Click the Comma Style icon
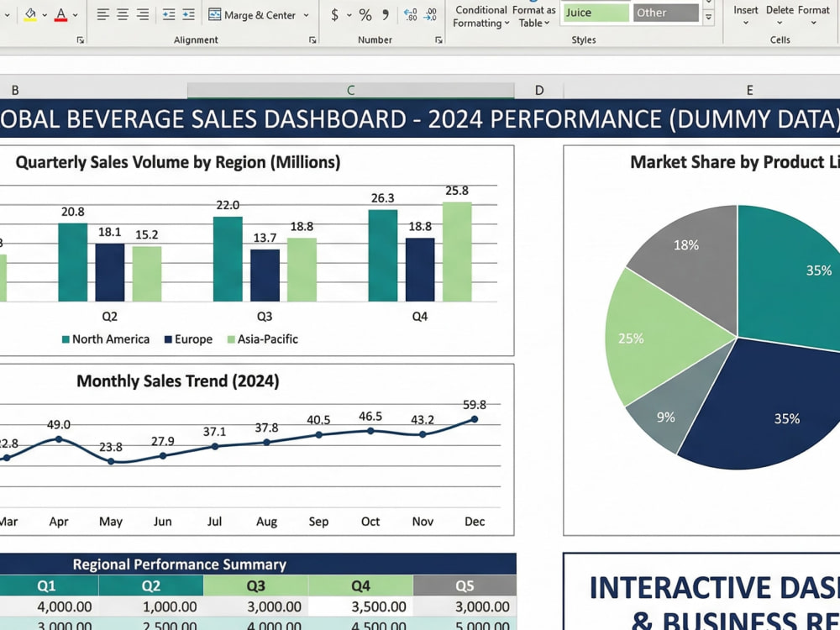 click(x=386, y=14)
